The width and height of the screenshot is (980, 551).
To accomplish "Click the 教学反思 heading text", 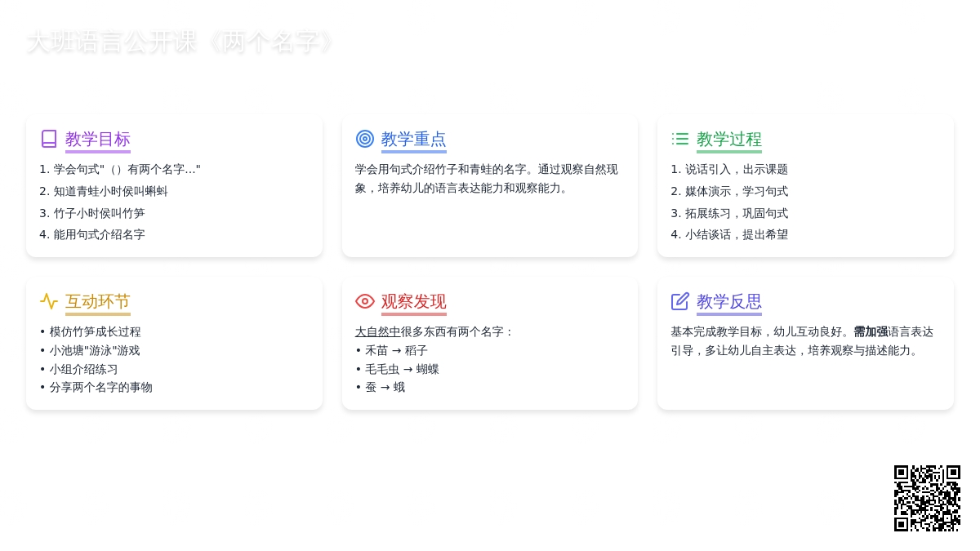I will (728, 301).
